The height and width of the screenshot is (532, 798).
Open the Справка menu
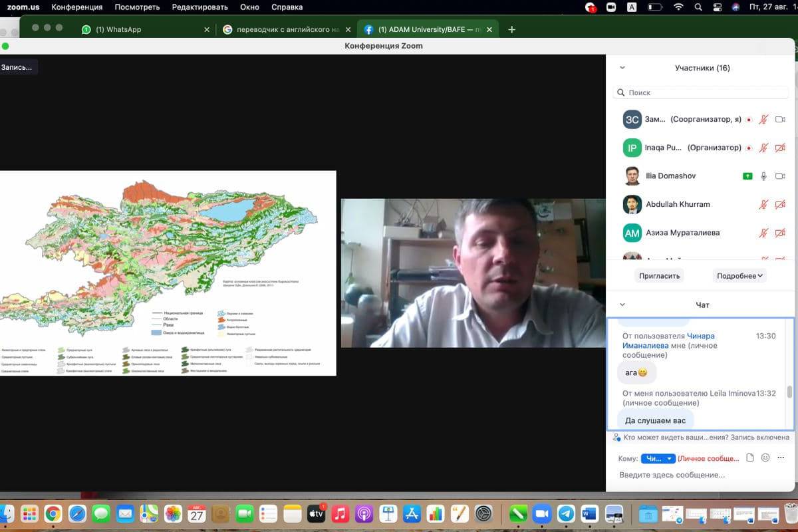tap(287, 7)
